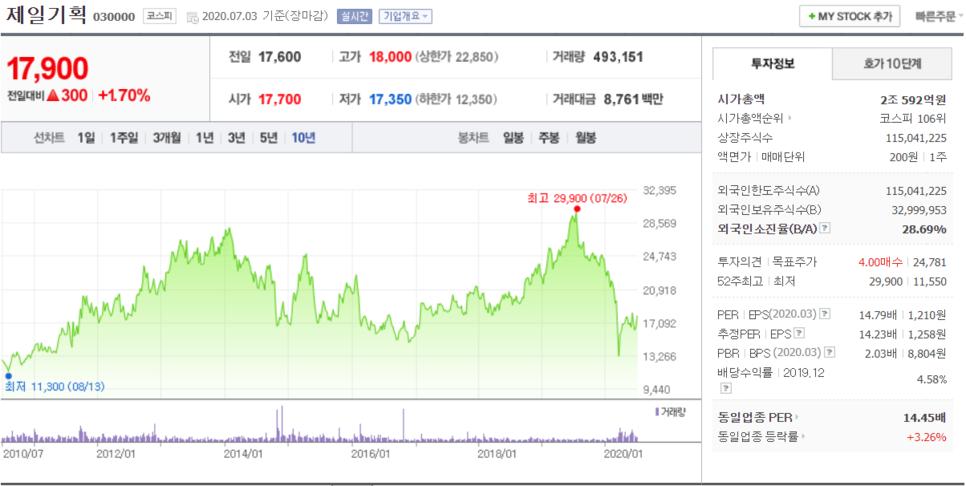Click the +1.70% change rate

pos(124,95)
